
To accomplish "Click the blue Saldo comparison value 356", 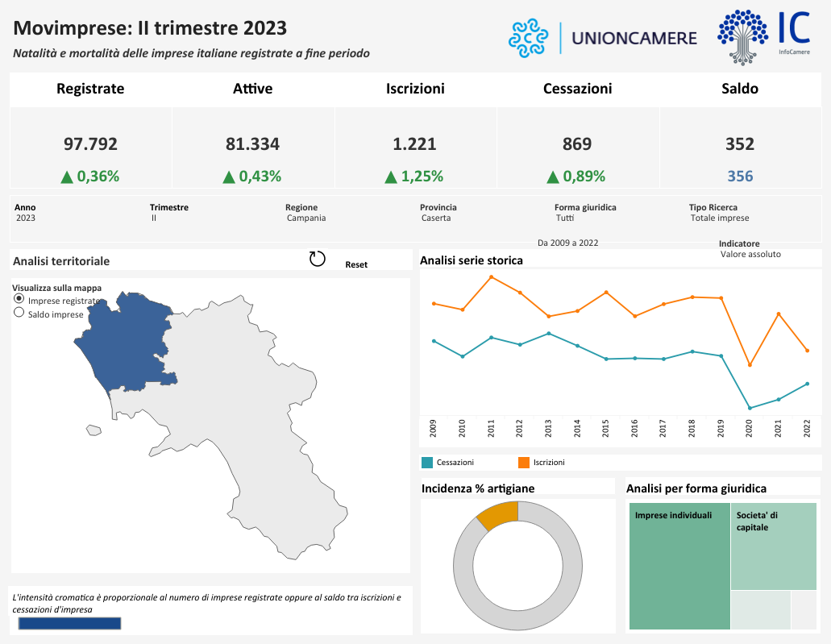I will coord(740,176).
